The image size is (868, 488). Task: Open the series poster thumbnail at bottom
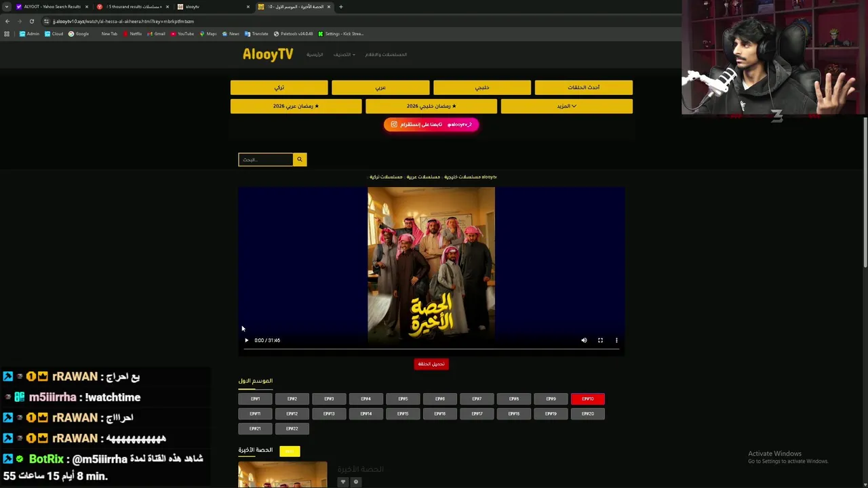(283, 475)
